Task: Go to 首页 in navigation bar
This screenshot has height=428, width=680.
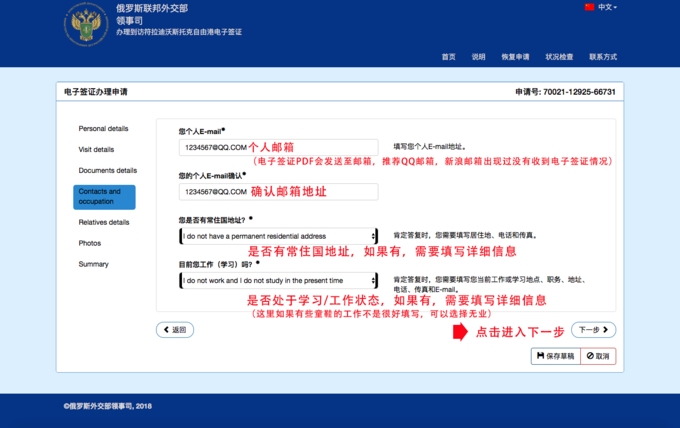Action: 448,57
